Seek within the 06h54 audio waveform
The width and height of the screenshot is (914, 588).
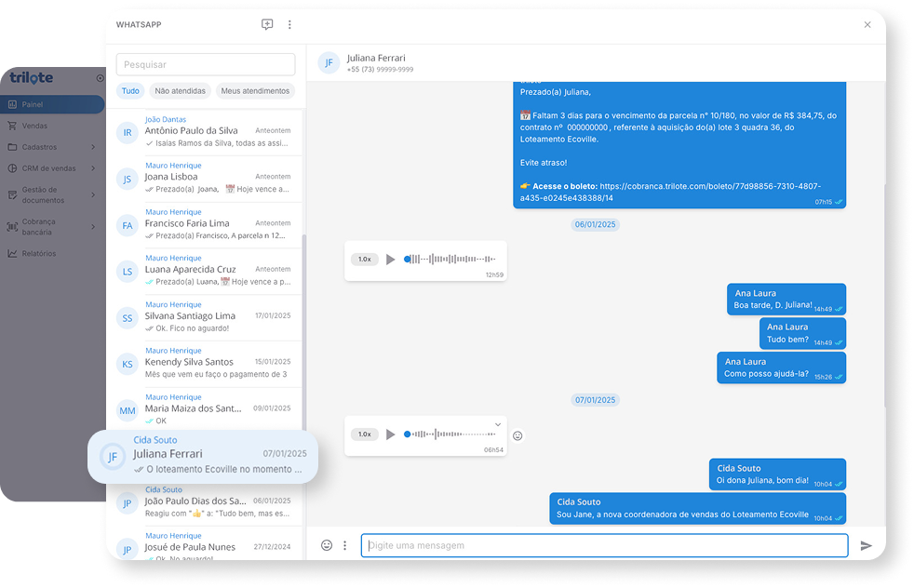click(x=450, y=434)
